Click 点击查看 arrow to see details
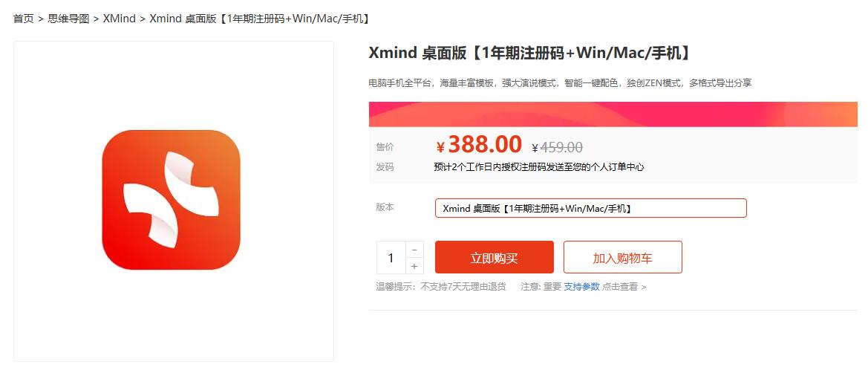The width and height of the screenshot is (868, 373). click(624, 287)
